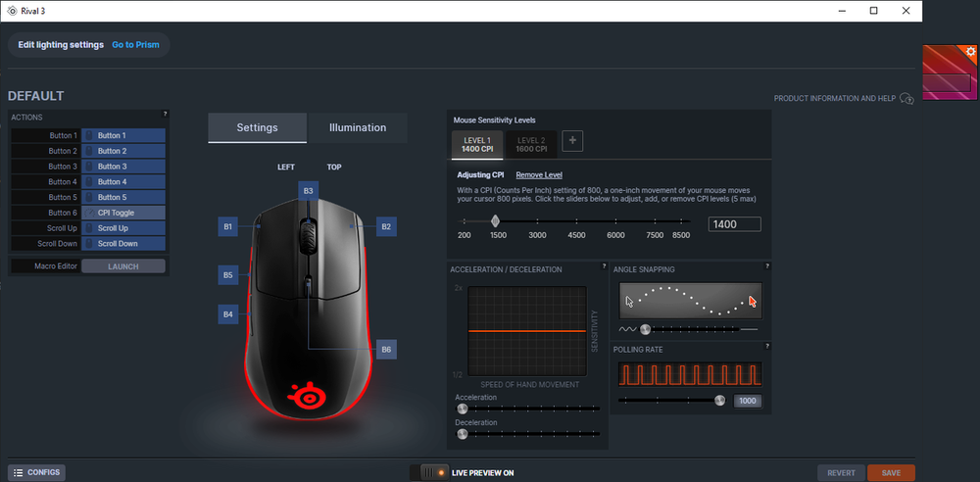Select the Level 1 1400 CPI tab

[477, 145]
